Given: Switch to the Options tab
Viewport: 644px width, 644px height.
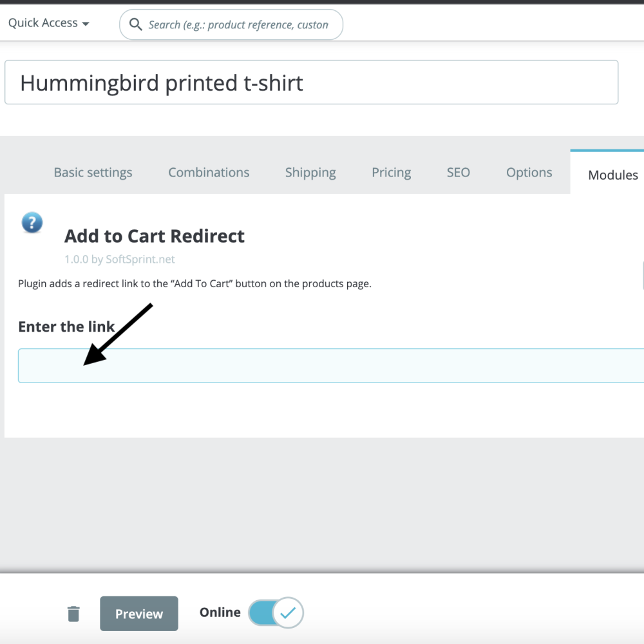Looking at the screenshot, I should point(529,173).
